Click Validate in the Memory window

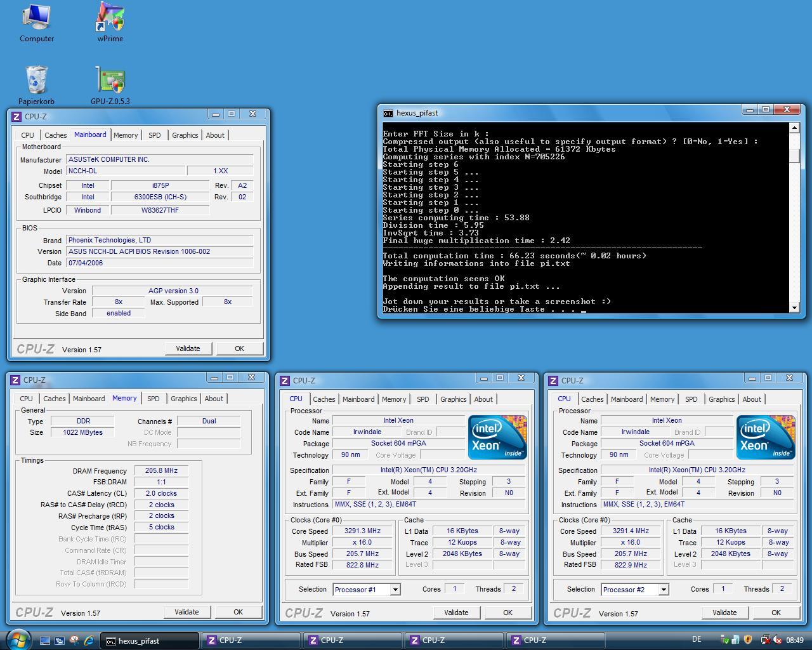[187, 612]
